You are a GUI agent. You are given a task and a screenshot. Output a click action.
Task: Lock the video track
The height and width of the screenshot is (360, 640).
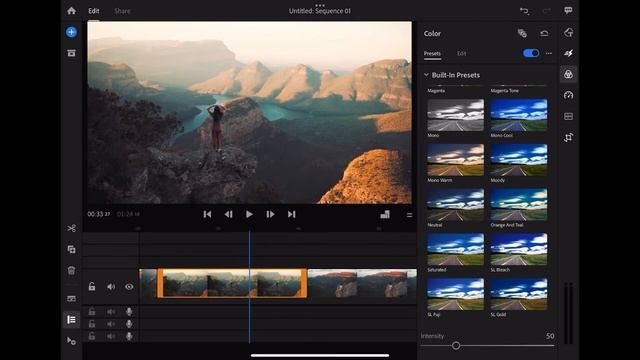tap(92, 287)
